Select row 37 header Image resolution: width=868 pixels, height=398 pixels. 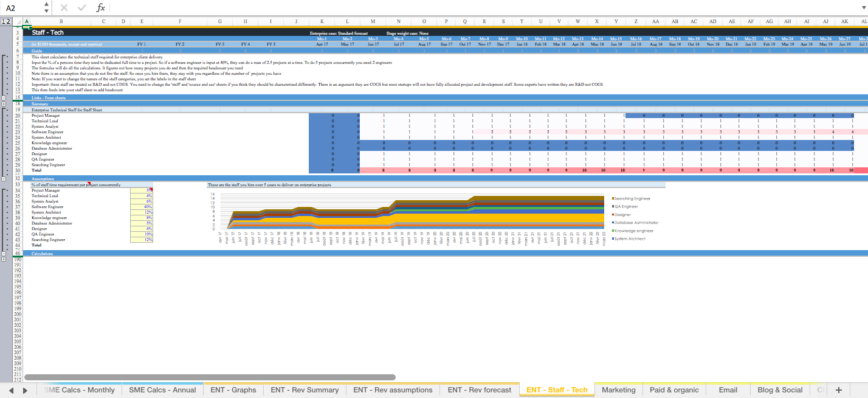coord(18,207)
